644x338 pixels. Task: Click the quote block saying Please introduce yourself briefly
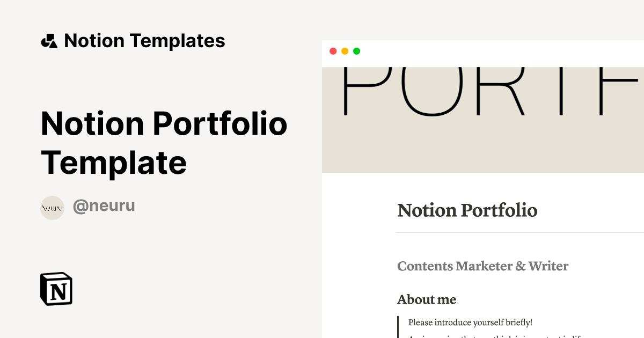point(469,322)
